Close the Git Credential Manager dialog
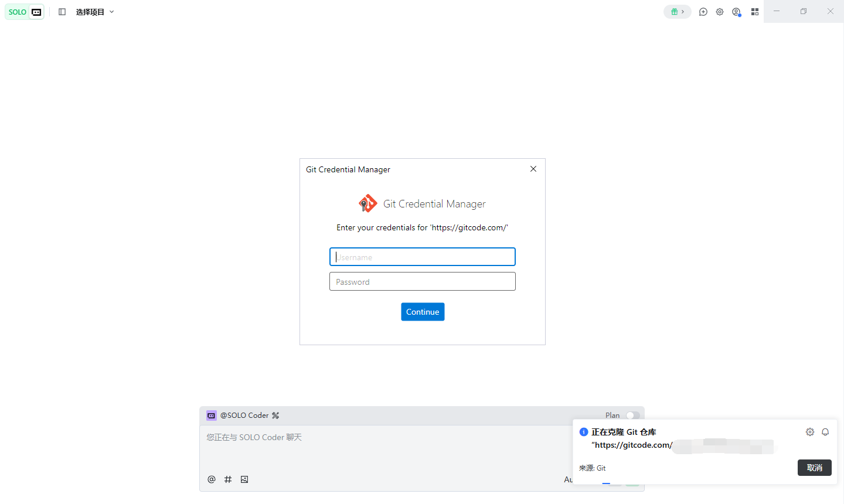 point(533,169)
